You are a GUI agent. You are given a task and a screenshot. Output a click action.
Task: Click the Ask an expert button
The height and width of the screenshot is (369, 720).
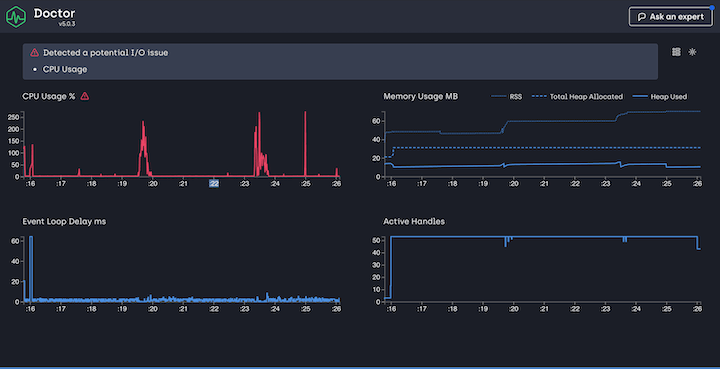point(671,17)
